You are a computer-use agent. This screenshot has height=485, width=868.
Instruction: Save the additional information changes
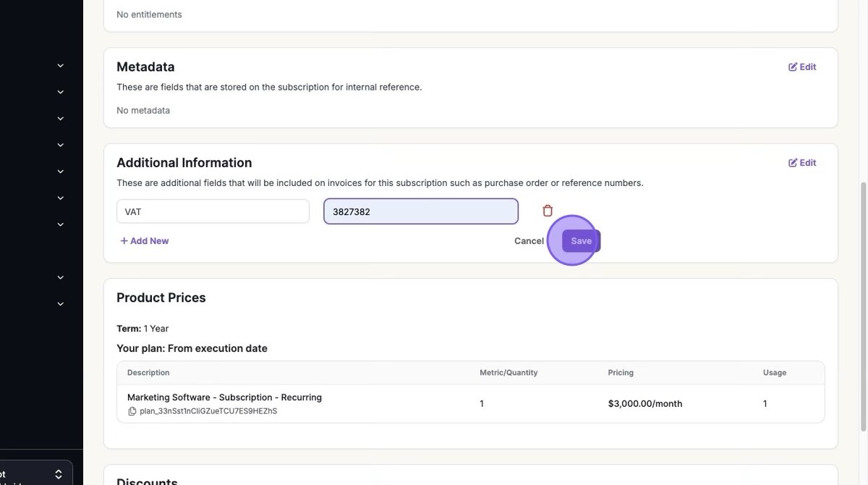tap(581, 241)
